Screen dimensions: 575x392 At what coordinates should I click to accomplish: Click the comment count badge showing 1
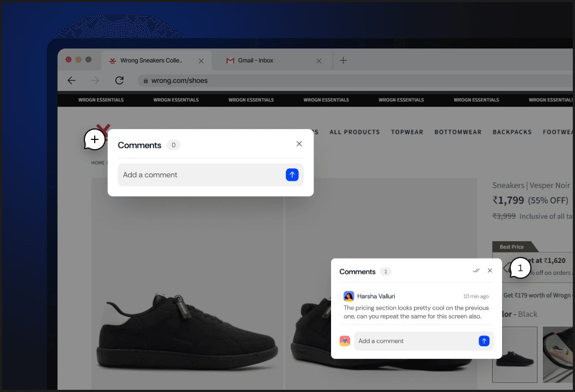pos(386,272)
